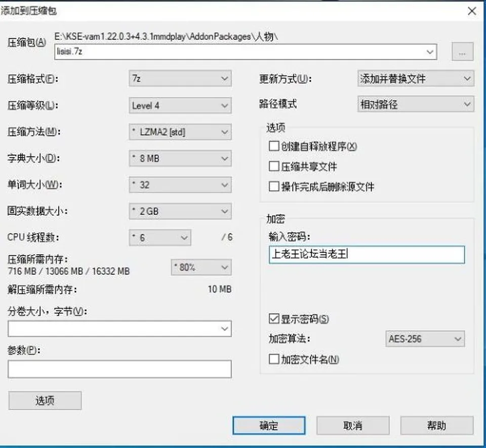
Task: Confirm with the 确定 button
Action: (x=269, y=425)
